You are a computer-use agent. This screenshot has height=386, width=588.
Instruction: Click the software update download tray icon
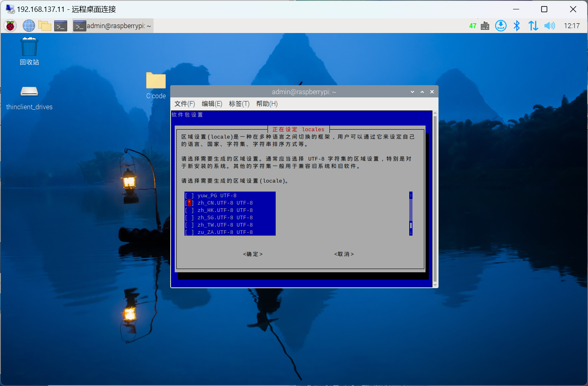coord(501,26)
